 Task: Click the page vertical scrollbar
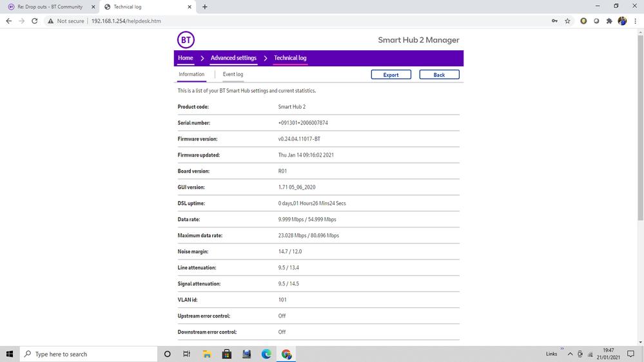pyautogui.click(x=640, y=129)
